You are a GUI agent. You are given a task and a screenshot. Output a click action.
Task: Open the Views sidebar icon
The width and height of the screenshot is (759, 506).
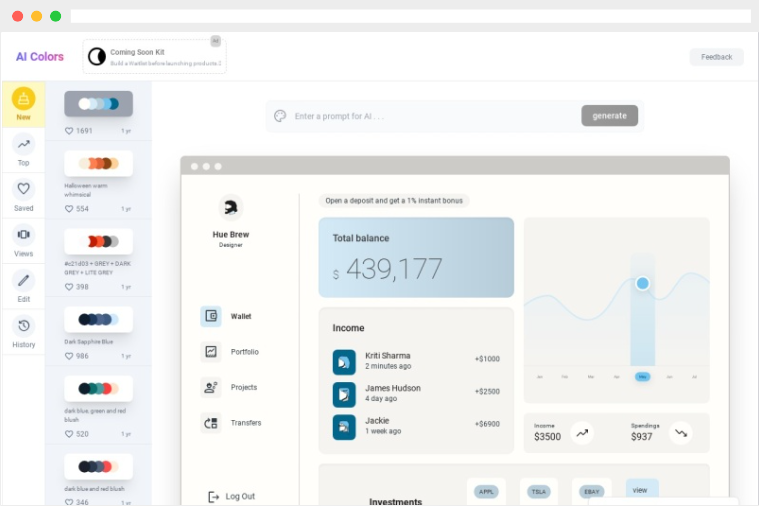click(23, 234)
